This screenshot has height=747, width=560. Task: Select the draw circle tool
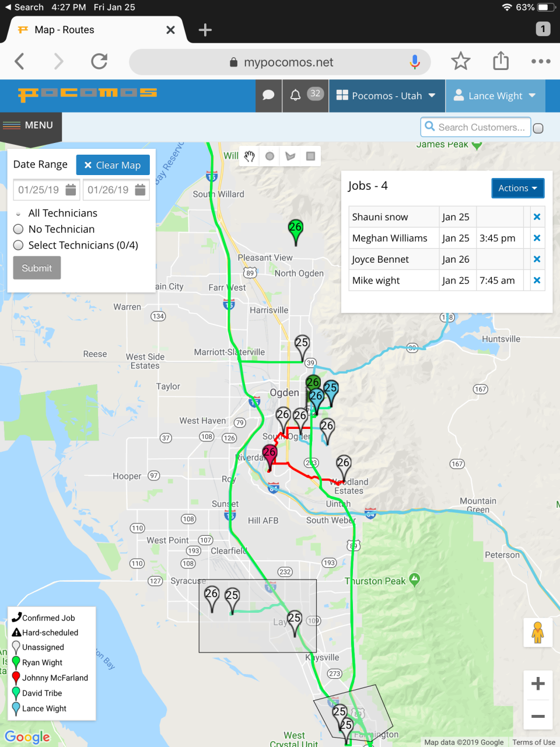269,156
